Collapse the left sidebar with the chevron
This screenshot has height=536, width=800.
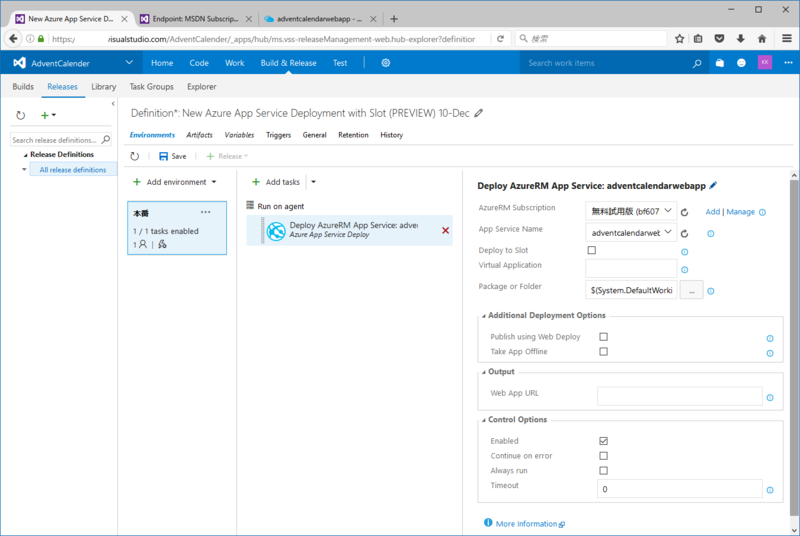113,104
